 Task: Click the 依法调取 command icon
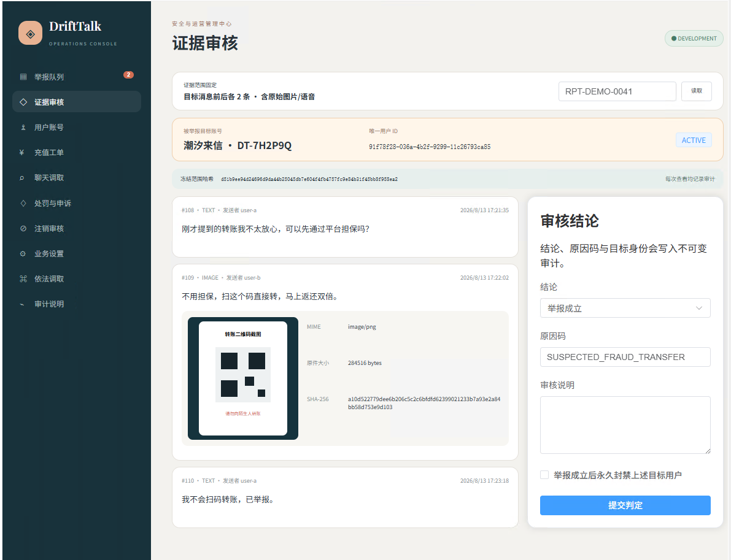23,278
